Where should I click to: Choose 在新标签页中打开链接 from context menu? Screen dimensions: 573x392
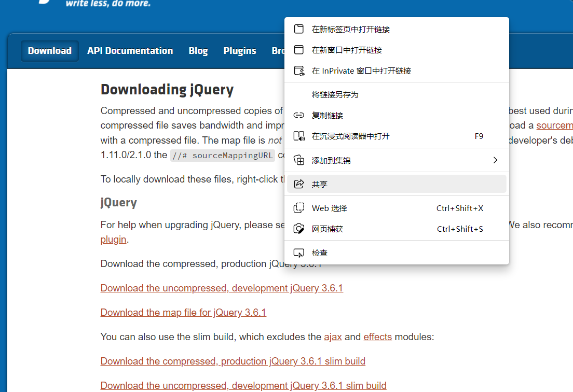tap(397, 29)
